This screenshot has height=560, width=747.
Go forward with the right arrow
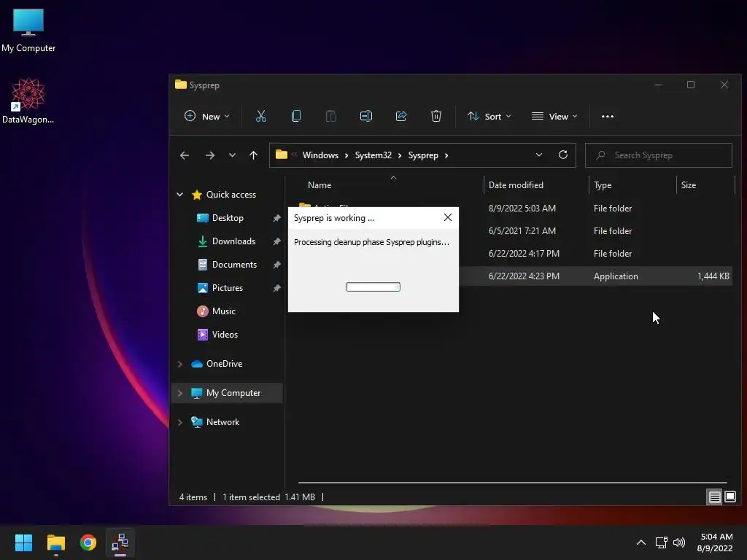[209, 155]
